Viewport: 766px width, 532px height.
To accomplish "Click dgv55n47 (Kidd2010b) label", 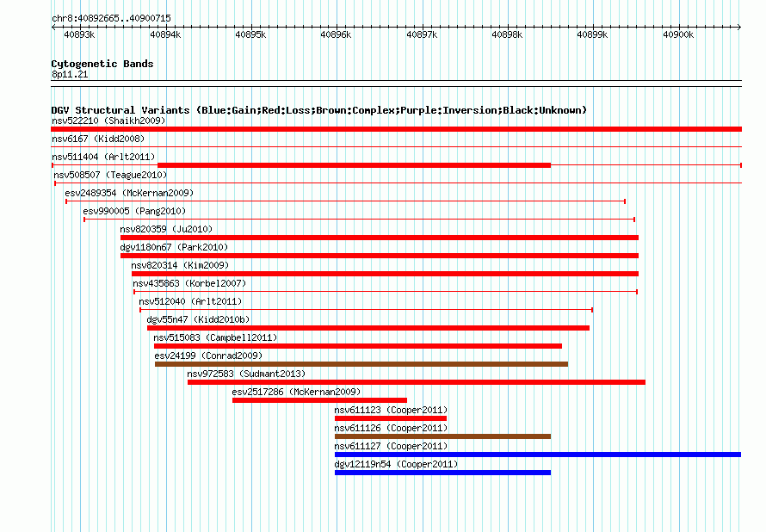I will pos(198,319).
